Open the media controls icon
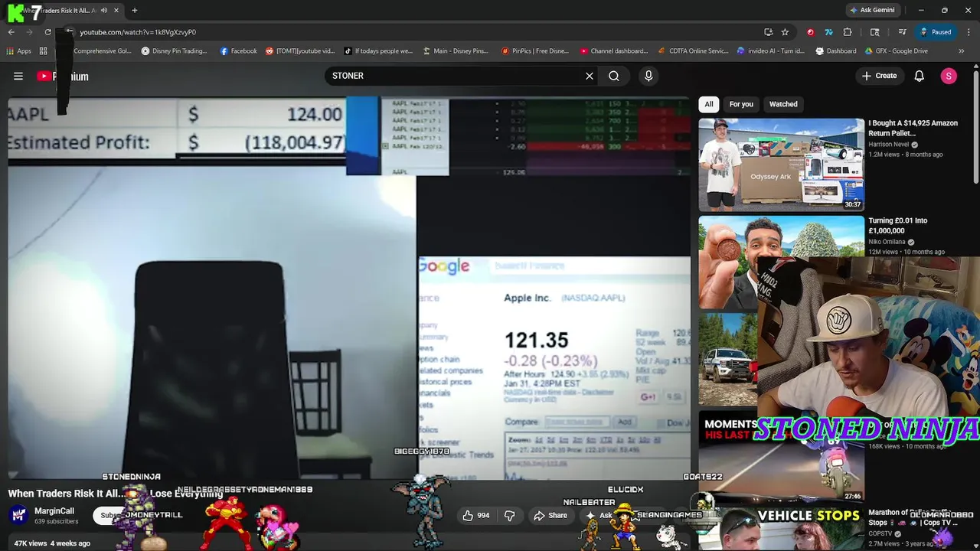The height and width of the screenshot is (551, 980). (902, 32)
